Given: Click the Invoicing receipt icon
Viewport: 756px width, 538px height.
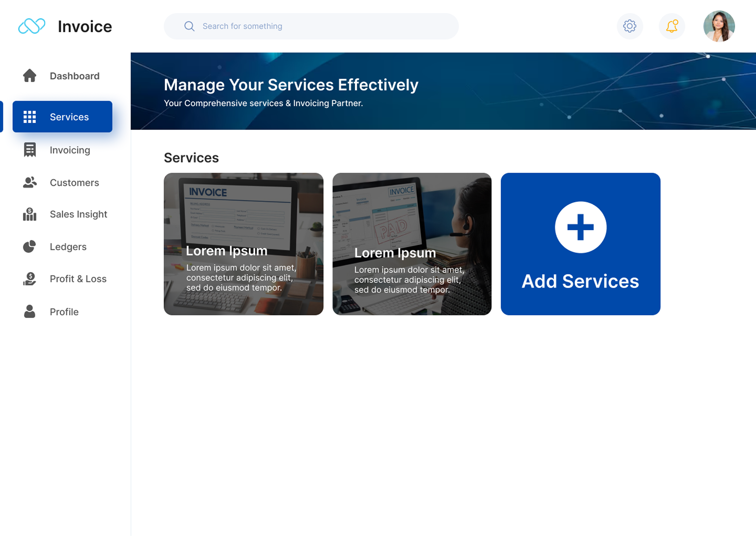Looking at the screenshot, I should [30, 150].
